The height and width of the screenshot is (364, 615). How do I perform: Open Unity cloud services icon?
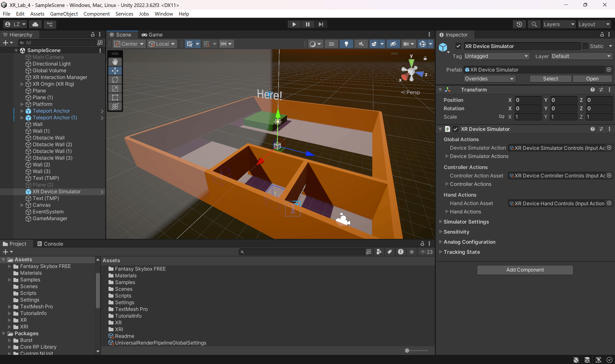35,24
